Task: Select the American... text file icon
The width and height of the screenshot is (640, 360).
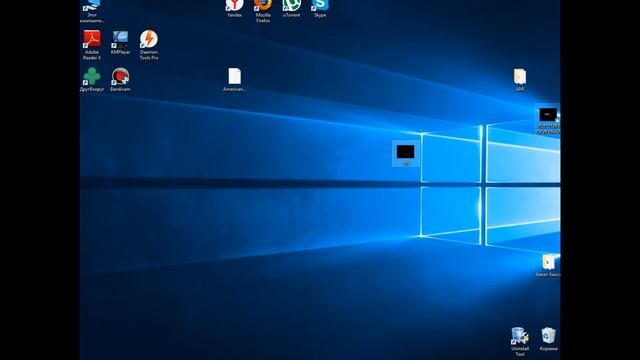Action: coord(235,80)
